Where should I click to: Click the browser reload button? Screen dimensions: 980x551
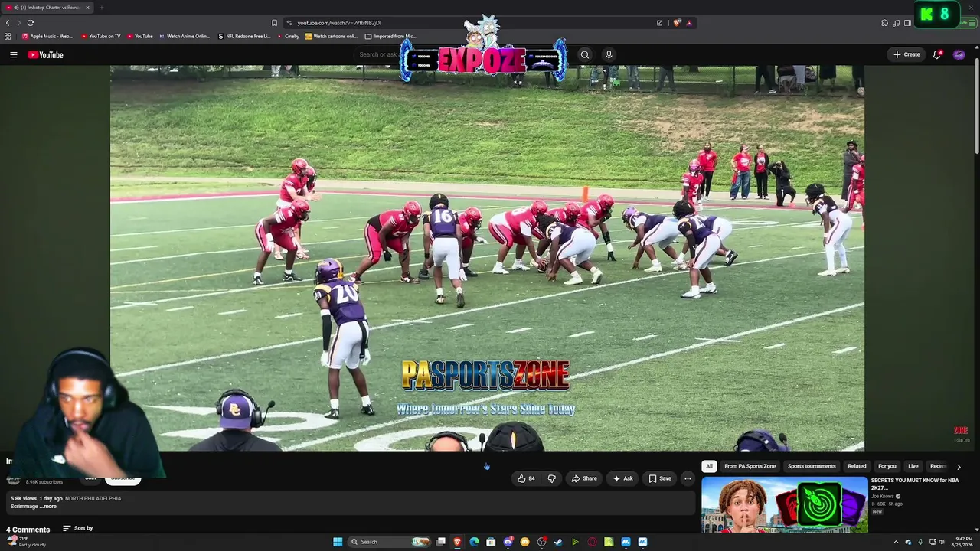(x=31, y=23)
